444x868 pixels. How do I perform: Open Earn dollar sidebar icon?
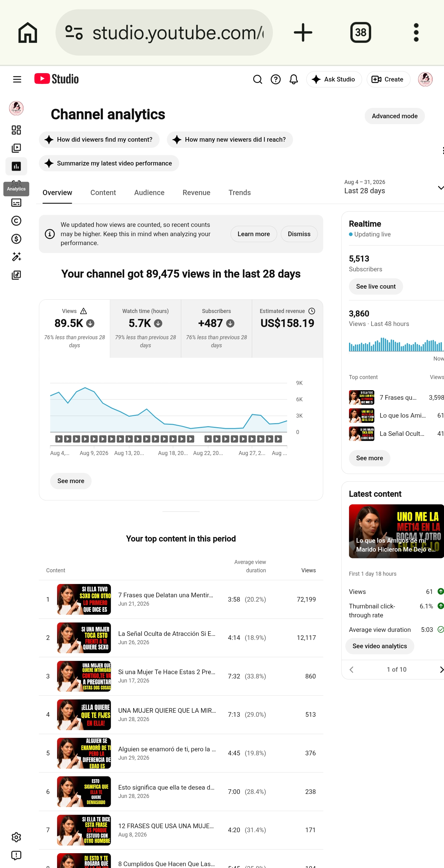coord(16,239)
